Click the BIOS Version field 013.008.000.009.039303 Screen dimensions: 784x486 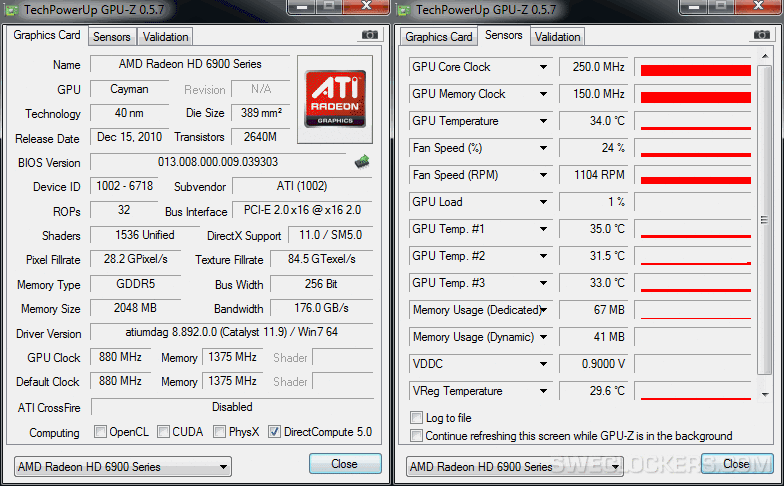(x=218, y=162)
